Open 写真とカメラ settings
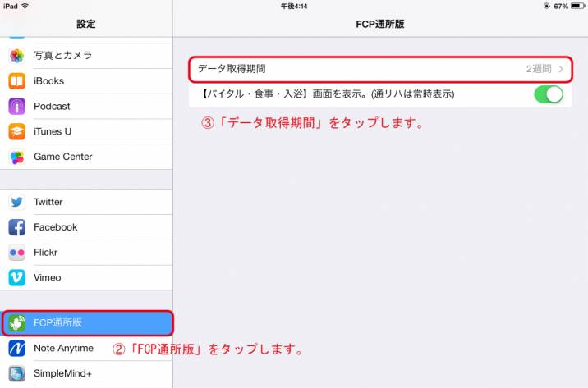This screenshot has width=588, height=388. pyautogui.click(x=86, y=56)
